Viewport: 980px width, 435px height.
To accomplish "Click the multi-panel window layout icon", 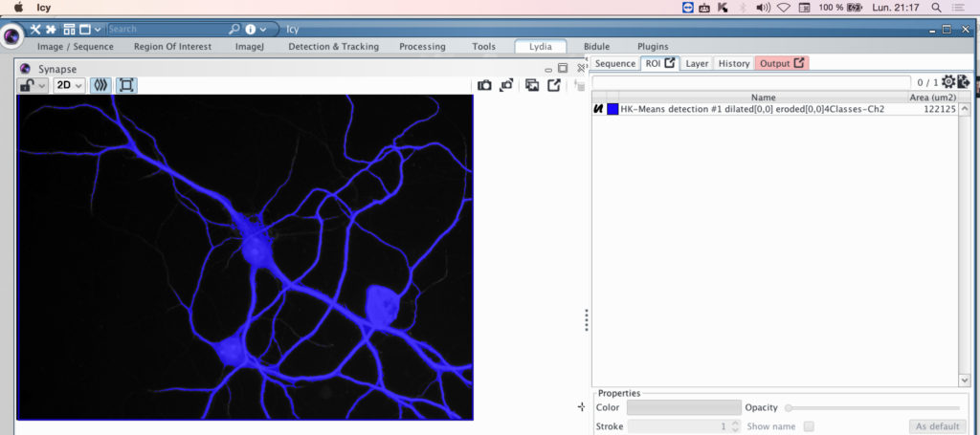I will click(69, 30).
